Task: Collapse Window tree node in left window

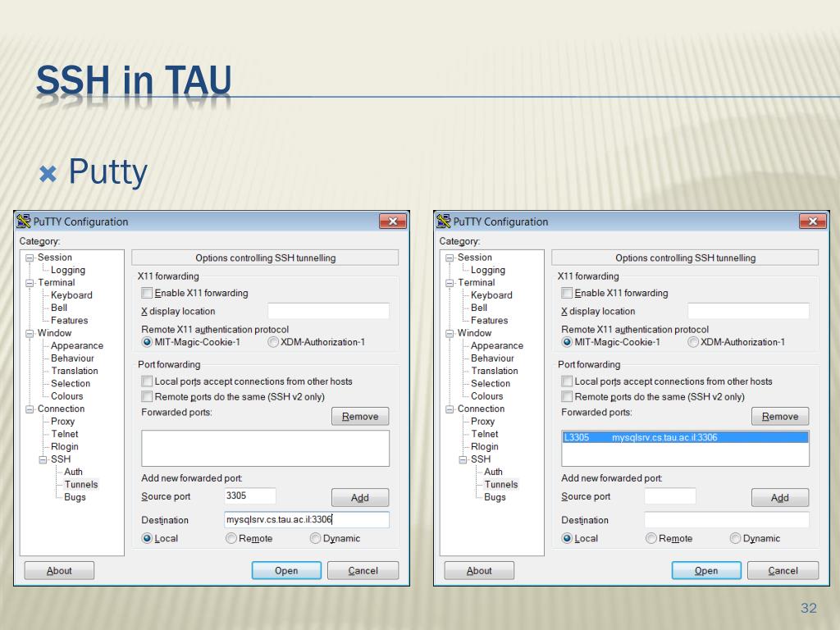Action: 30,333
